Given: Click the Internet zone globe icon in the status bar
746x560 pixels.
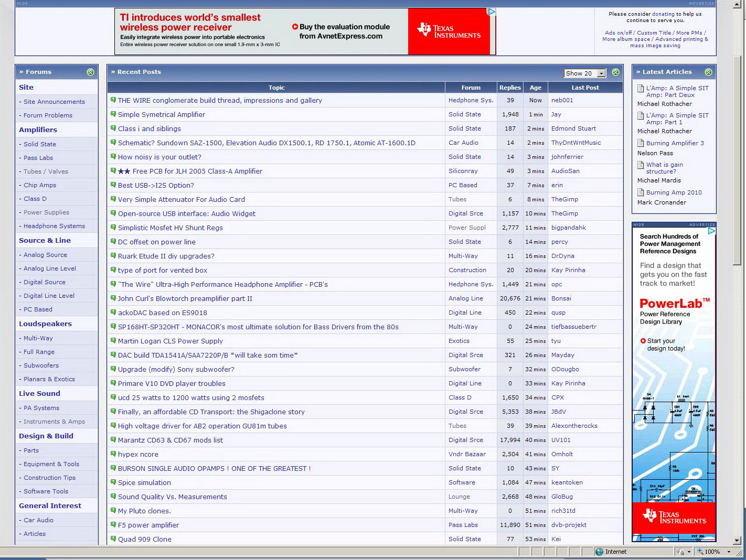Looking at the screenshot, I should point(600,552).
